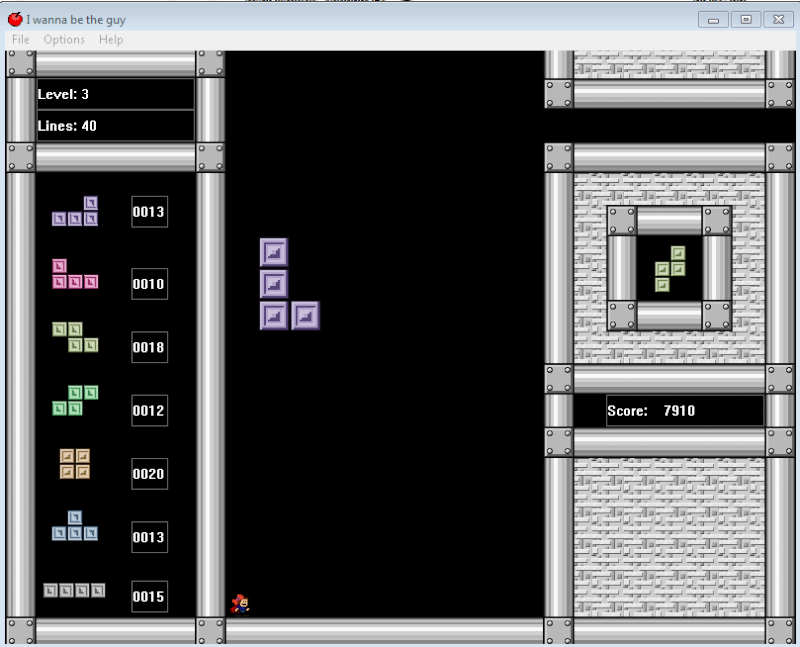Click the I-piece counter 0015
The image size is (800, 647).
click(149, 596)
